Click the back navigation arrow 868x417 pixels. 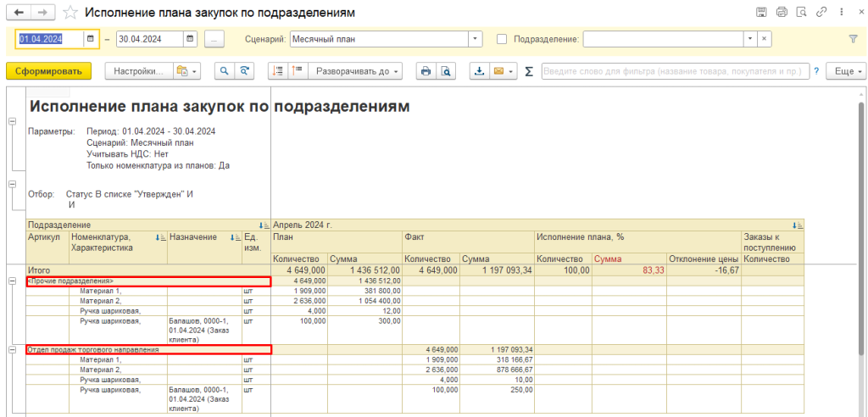[x=19, y=13]
